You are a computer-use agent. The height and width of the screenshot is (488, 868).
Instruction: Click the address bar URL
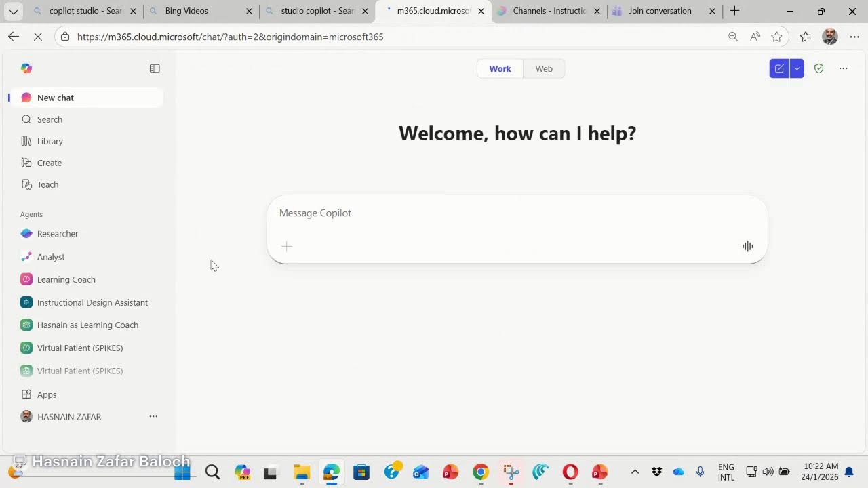[x=231, y=37]
